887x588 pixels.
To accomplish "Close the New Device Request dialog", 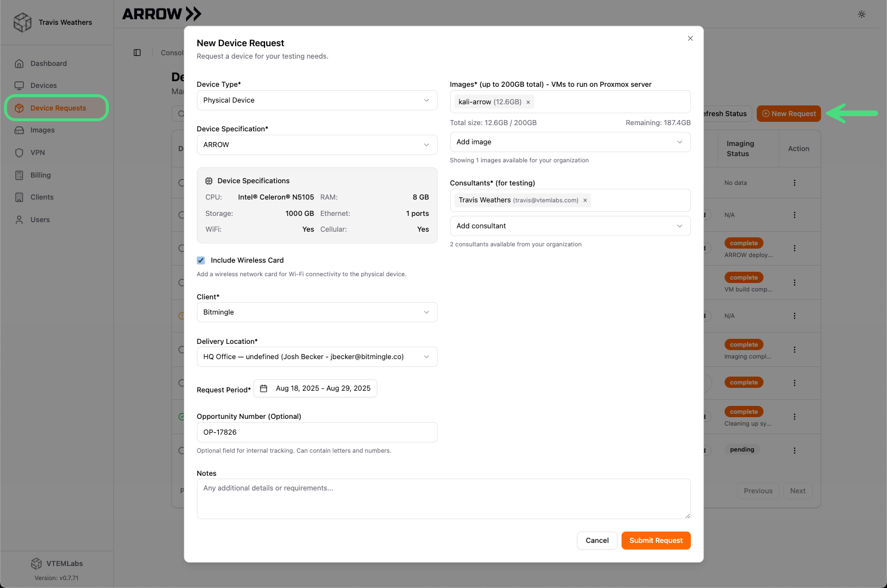I will (690, 38).
